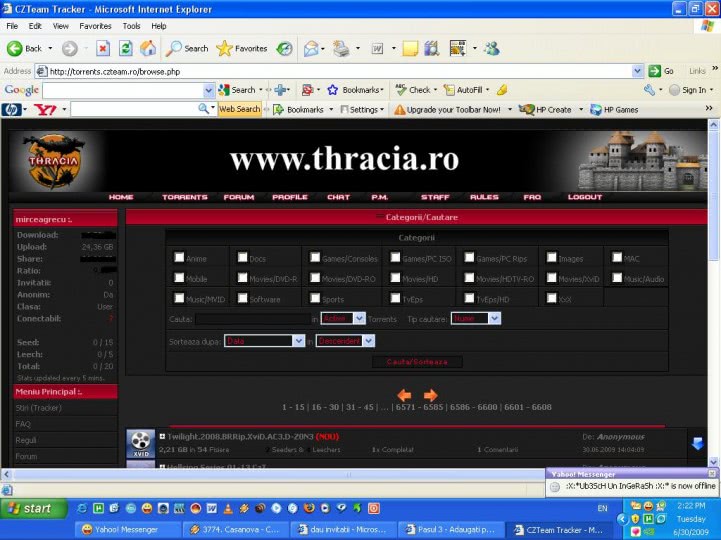Open the Tools menu
Viewport: 721px width, 540px height.
coord(131,26)
